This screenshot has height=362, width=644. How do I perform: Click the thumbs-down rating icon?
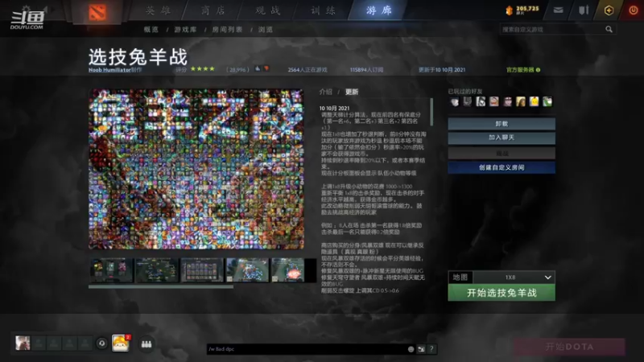pos(266,69)
